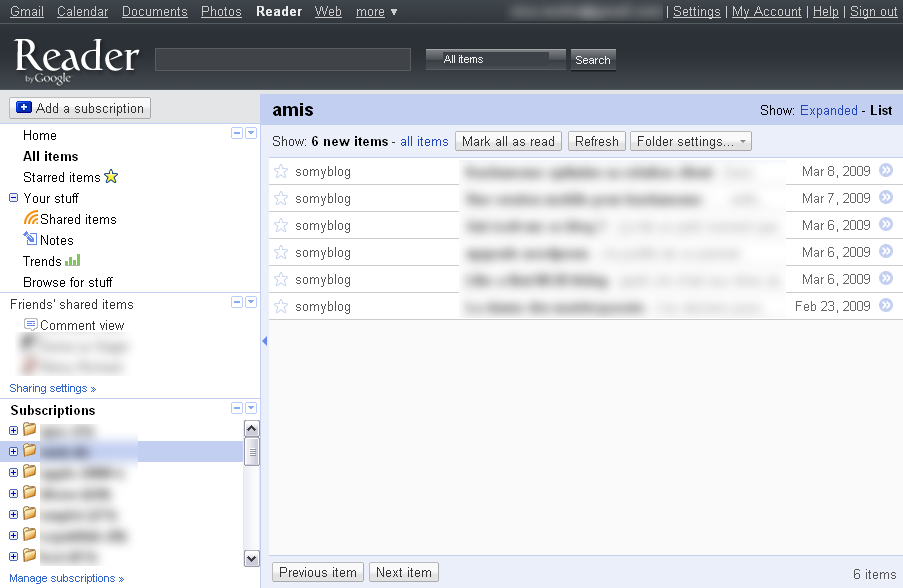Viewport: 903px width, 588px height.
Task: Go to Gmail from the top bar
Action: coord(27,12)
